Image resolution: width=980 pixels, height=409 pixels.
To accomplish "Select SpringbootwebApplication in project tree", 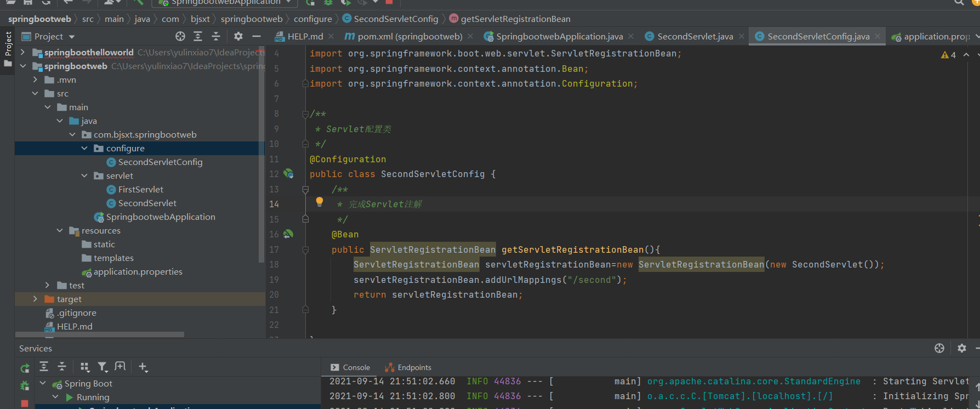I will point(155,217).
